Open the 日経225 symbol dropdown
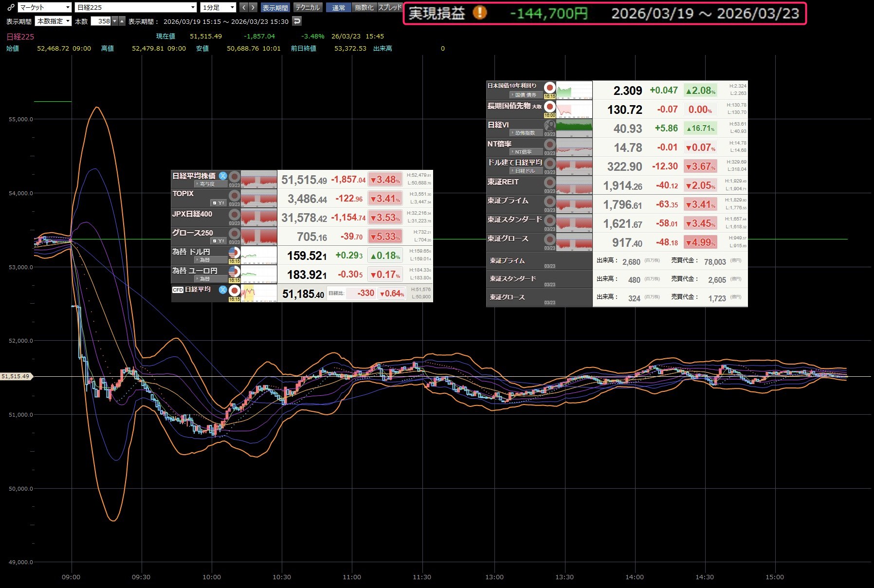This screenshot has width=874, height=588. pos(136,7)
